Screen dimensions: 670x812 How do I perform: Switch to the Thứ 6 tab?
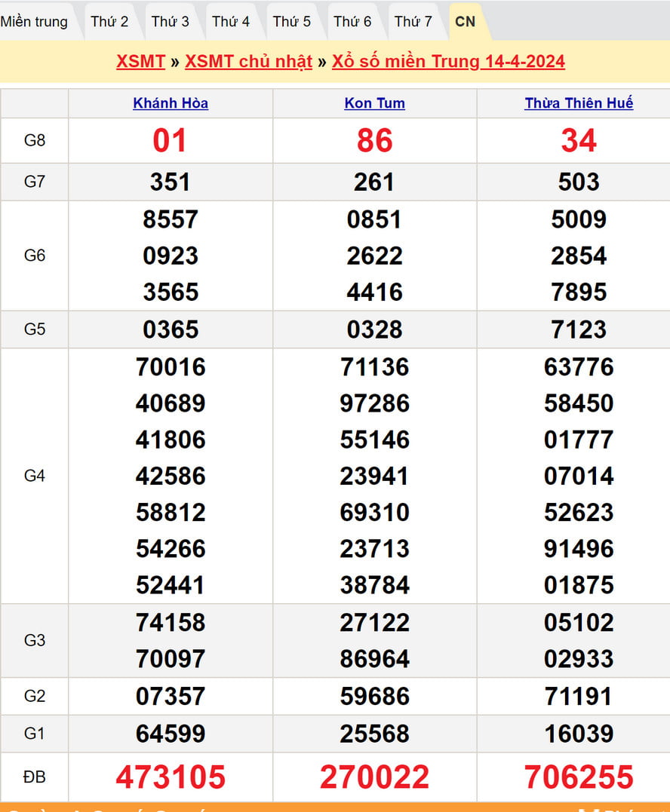pos(352,22)
